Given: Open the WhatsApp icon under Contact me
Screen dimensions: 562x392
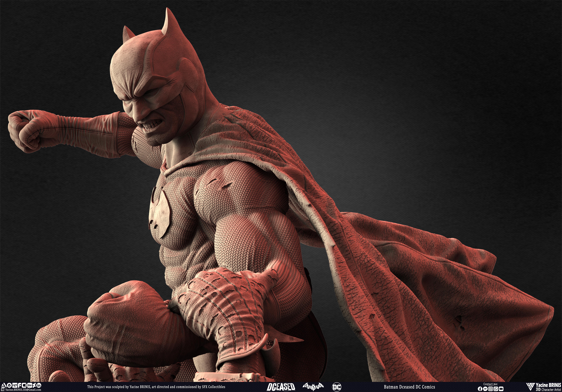Looking at the screenshot, I should point(496,389).
